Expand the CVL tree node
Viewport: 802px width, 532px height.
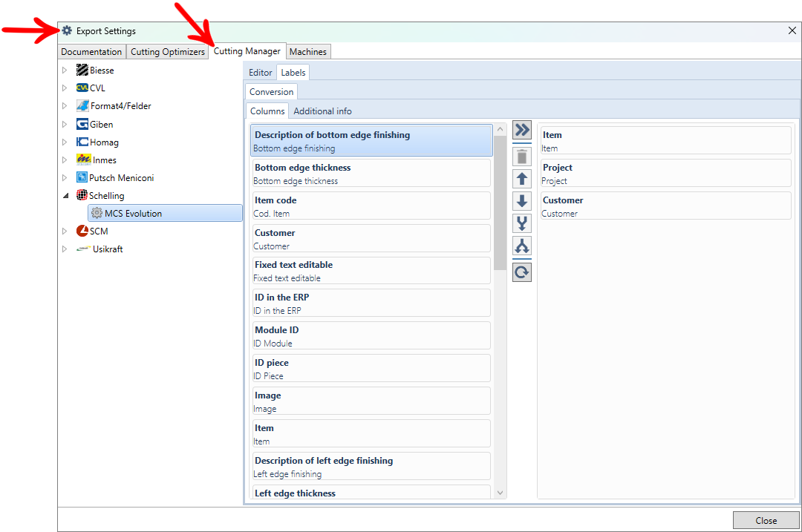click(65, 88)
